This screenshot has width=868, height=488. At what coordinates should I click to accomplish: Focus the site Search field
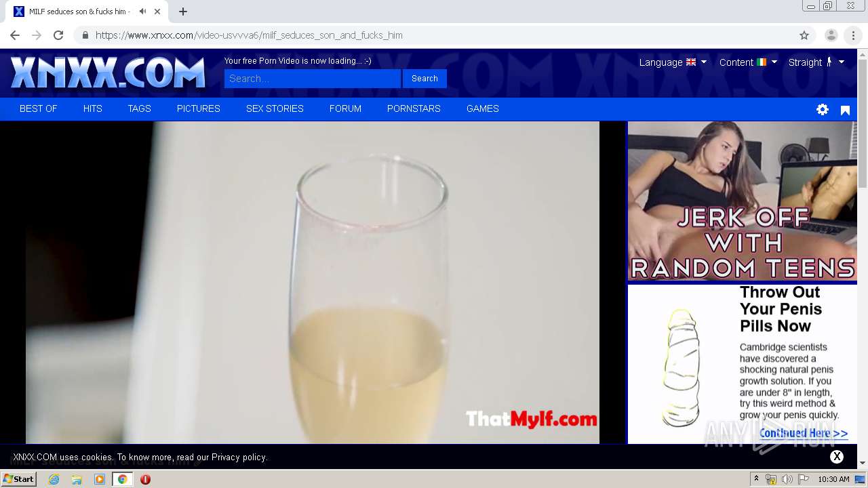click(x=313, y=79)
